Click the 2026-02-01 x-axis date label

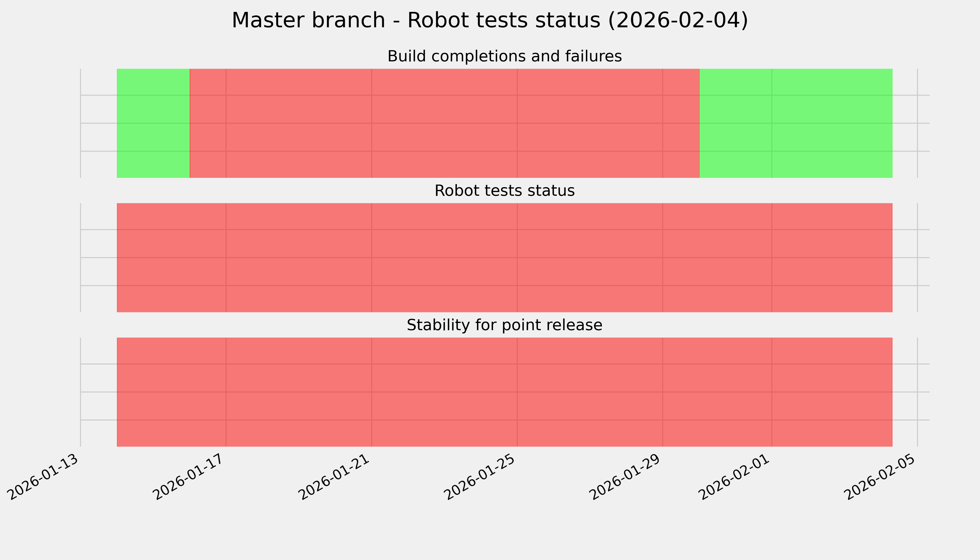[735, 477]
